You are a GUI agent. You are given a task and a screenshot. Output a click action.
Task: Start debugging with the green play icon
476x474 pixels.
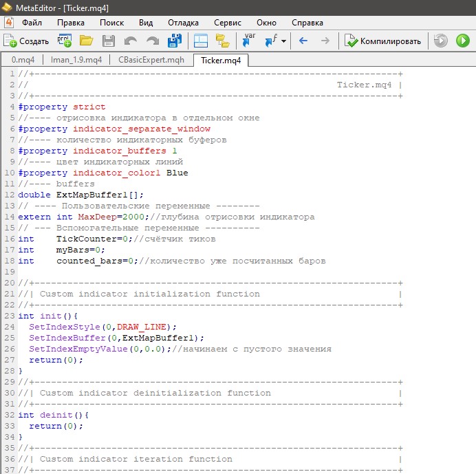coord(462,41)
